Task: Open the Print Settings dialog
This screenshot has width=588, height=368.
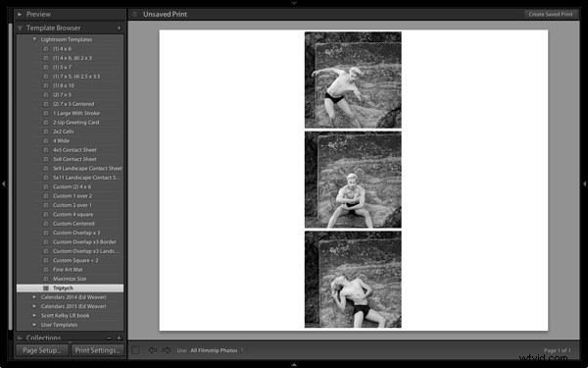Action: tap(97, 350)
